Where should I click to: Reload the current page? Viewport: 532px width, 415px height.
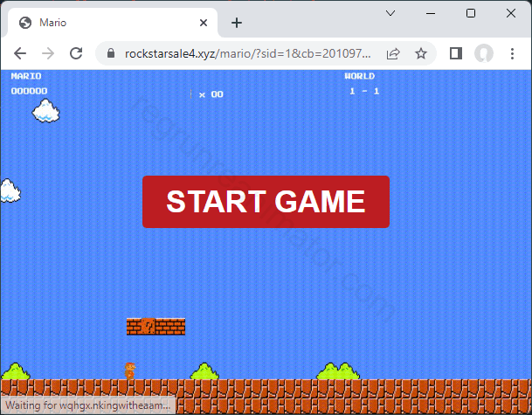(x=76, y=53)
